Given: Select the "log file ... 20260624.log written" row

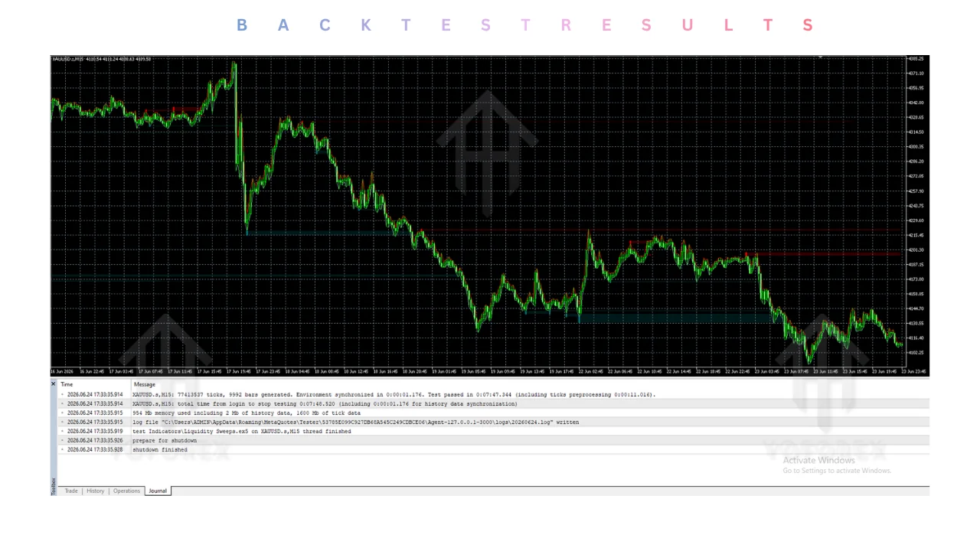Looking at the screenshot, I should pyautogui.click(x=494, y=422).
